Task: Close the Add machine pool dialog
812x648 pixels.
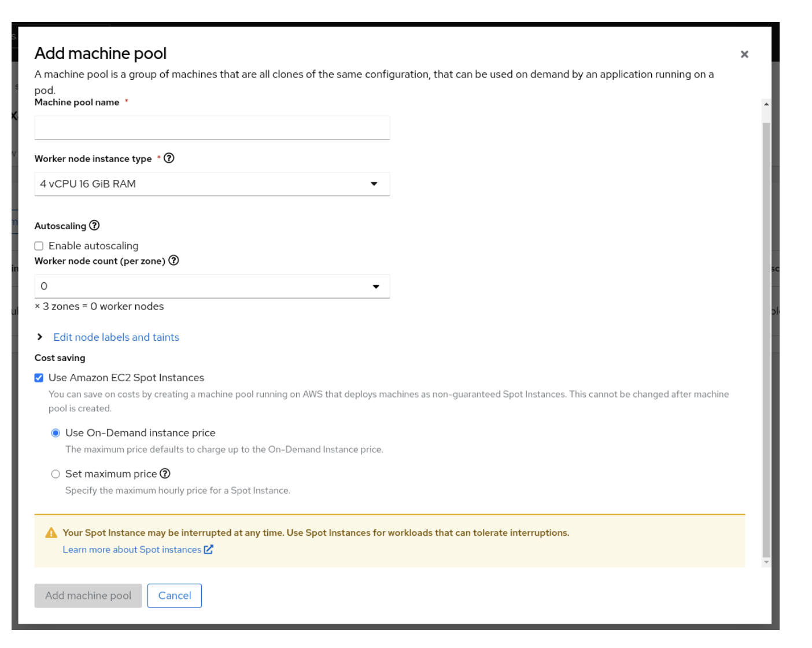Action: pos(744,54)
